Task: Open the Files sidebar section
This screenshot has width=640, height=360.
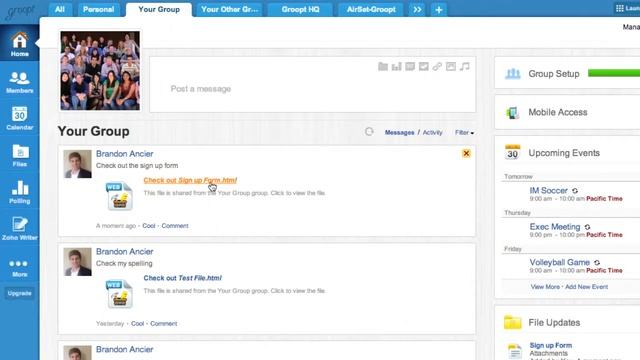Action: tap(19, 156)
